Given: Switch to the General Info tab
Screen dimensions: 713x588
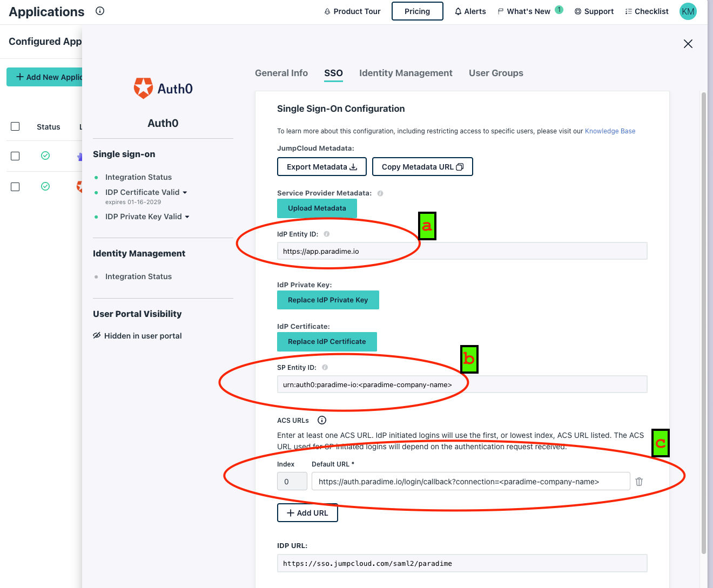Looking at the screenshot, I should 281,73.
